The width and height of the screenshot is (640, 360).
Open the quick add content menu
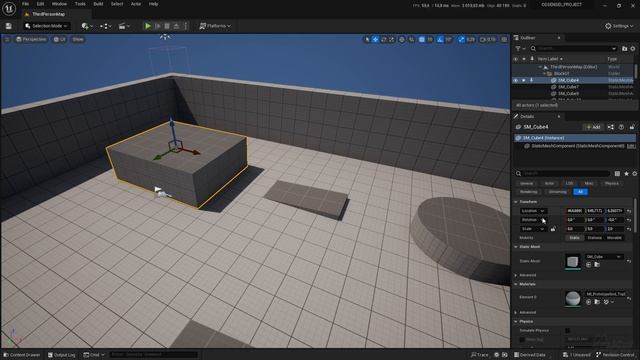click(x=87, y=26)
